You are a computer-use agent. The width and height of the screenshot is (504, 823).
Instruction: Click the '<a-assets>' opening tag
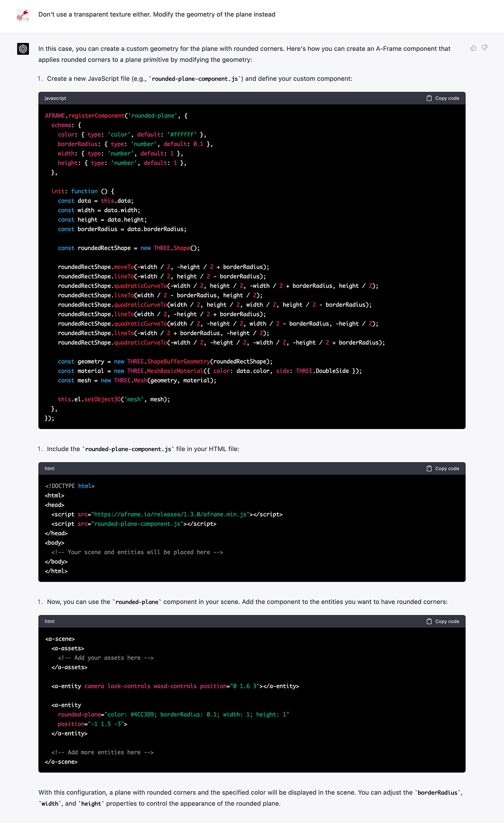click(68, 648)
